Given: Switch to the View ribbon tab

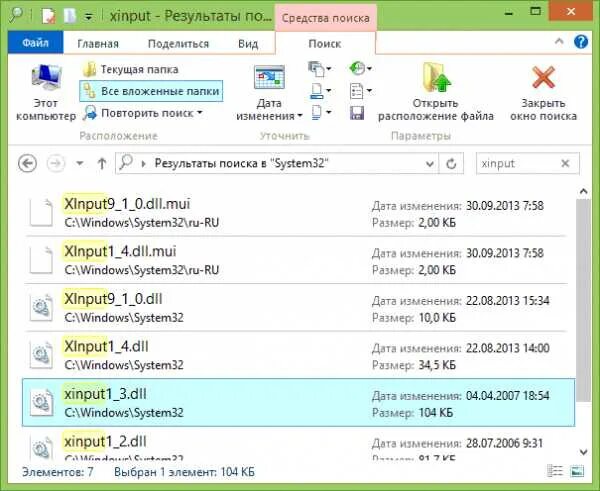Looking at the screenshot, I should [x=248, y=43].
